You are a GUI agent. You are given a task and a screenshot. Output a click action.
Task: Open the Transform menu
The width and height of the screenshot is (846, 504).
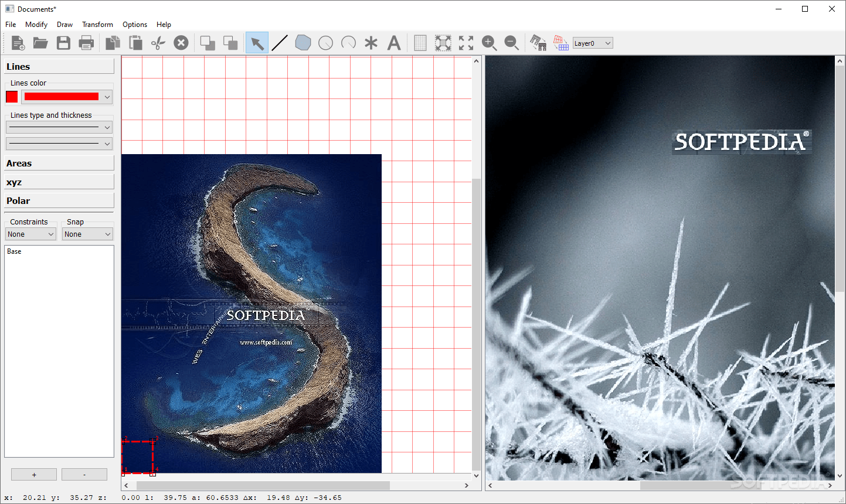click(97, 25)
